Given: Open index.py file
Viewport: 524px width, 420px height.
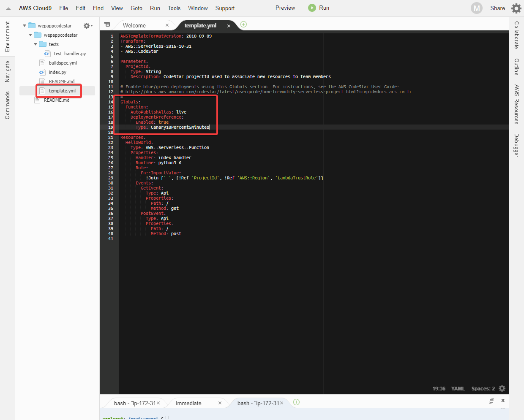Looking at the screenshot, I should coord(57,72).
